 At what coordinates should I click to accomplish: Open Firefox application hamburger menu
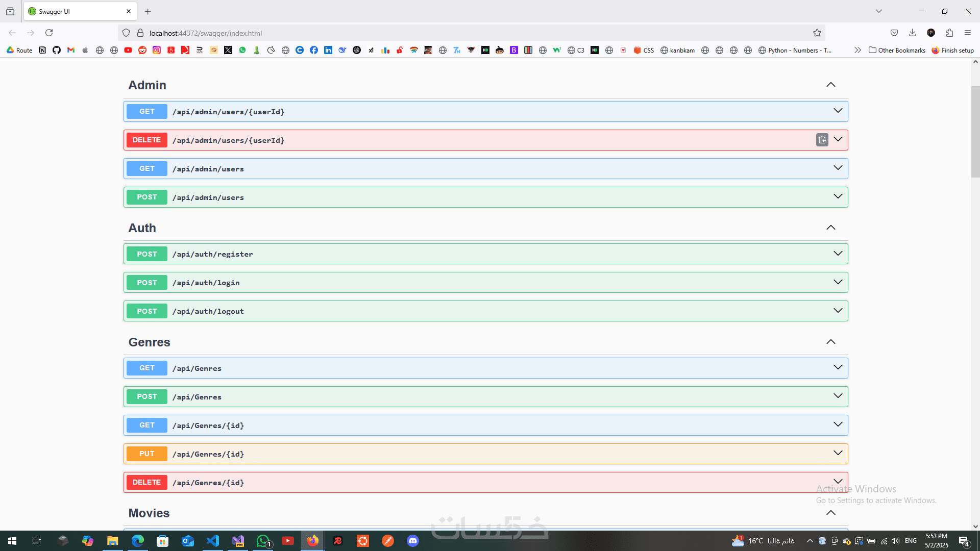pyautogui.click(x=968, y=33)
